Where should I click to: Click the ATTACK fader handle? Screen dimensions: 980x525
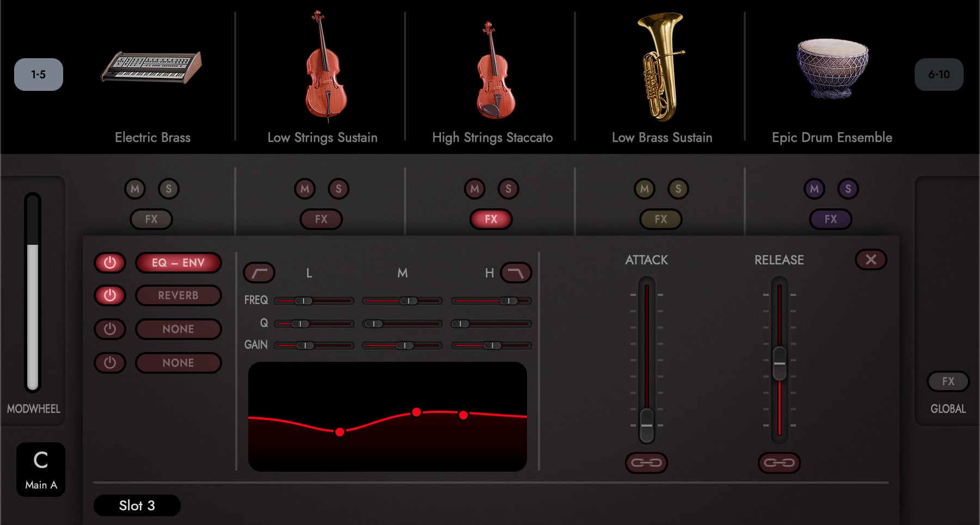click(646, 425)
